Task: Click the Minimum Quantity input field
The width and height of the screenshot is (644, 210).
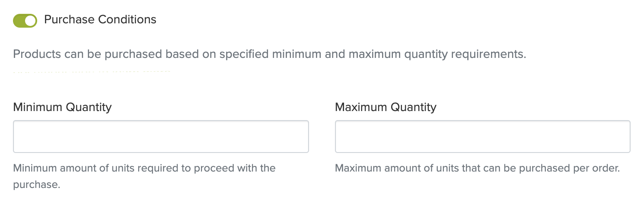Action: (x=161, y=137)
